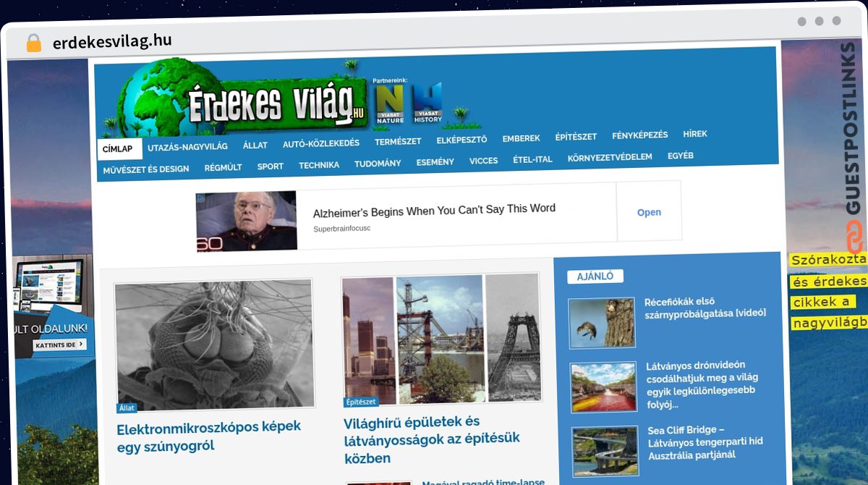Viewport: 868px width, 485px height.
Task: Open the KÖRNYEZETVÉDELEM menu item
Action: [610, 157]
